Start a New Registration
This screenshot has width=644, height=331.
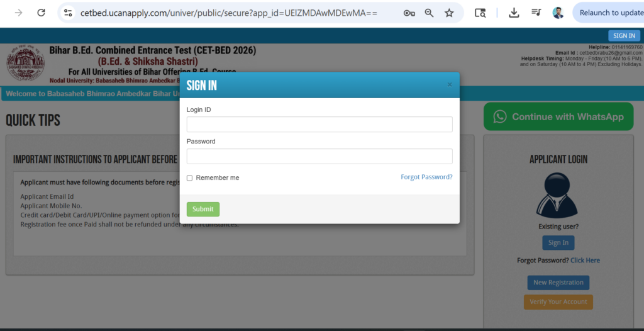pyautogui.click(x=558, y=283)
